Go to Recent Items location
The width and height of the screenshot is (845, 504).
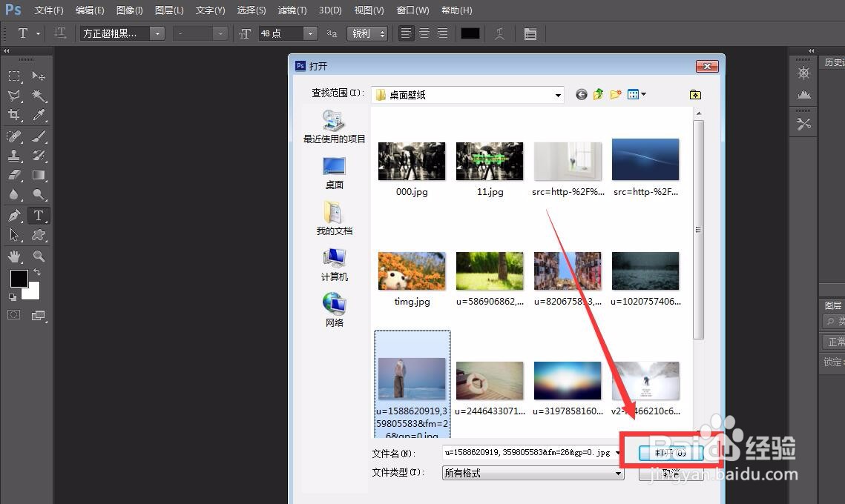[334, 127]
